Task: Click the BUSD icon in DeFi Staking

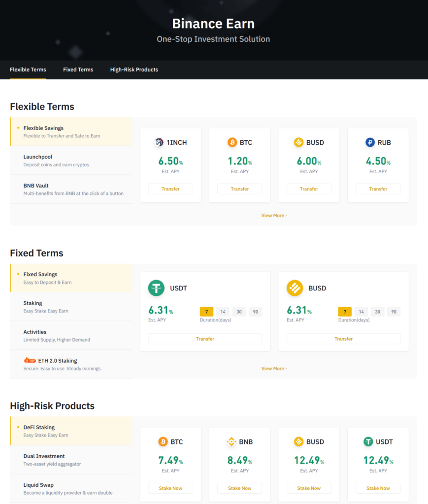Action: [299, 441]
